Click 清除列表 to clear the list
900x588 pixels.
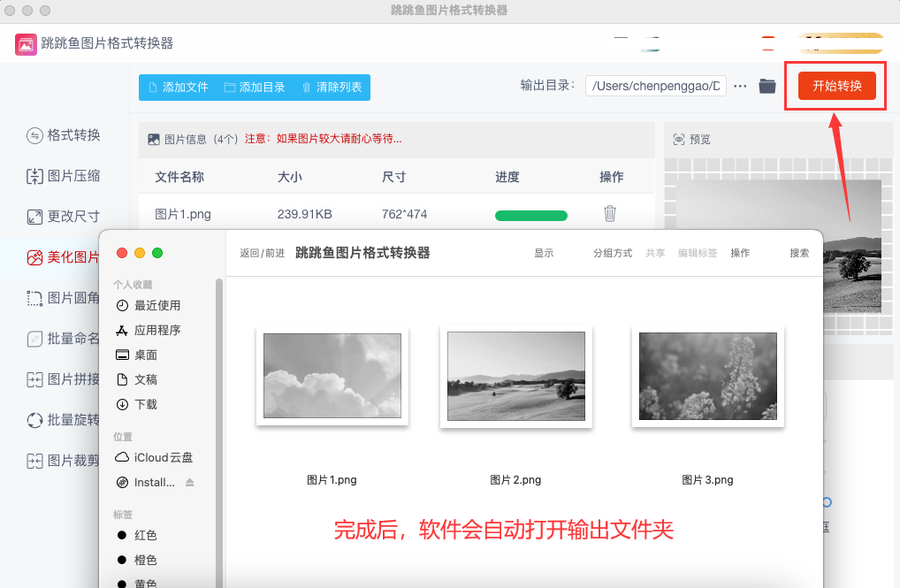[332, 88]
